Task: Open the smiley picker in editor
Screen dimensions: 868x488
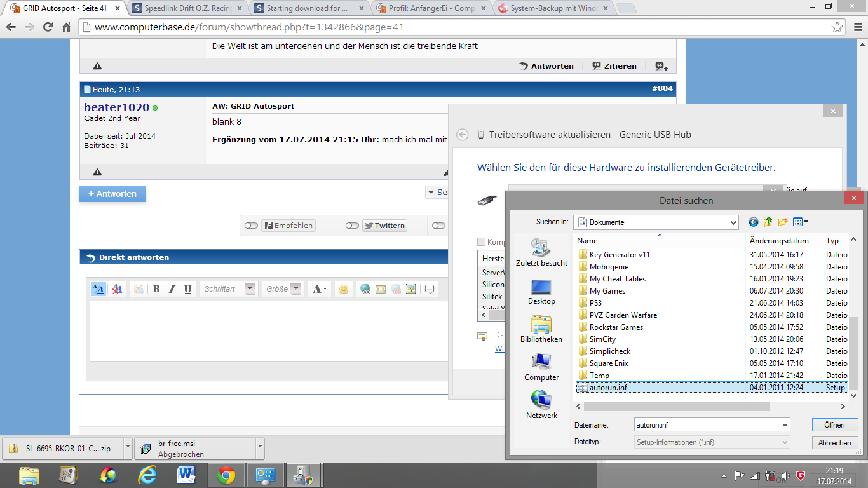Action: click(344, 289)
